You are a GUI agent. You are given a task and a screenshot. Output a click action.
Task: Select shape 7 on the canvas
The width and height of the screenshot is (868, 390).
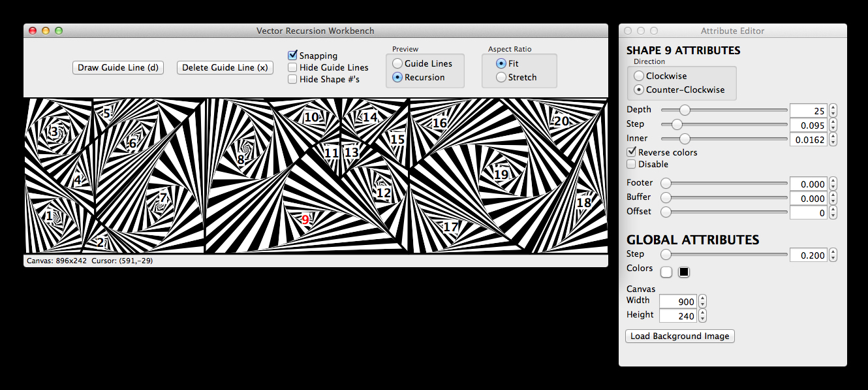[x=163, y=199]
